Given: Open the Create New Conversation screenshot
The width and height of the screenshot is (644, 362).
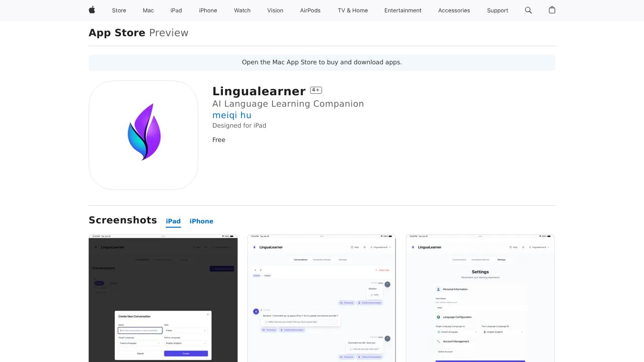Looking at the screenshot, I should click(163, 298).
